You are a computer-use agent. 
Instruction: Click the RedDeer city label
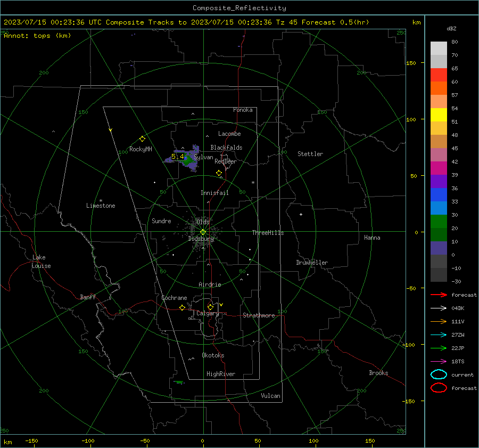pyautogui.click(x=226, y=161)
